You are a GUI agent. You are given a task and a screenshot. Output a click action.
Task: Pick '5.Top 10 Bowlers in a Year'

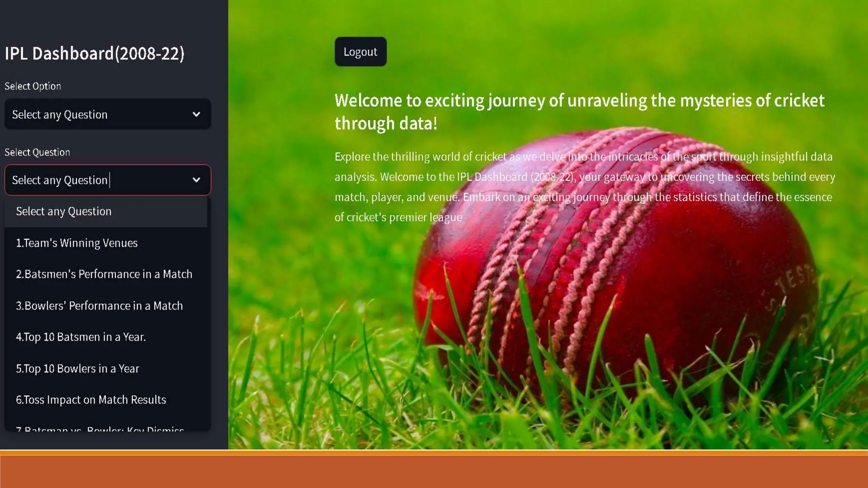(x=77, y=369)
